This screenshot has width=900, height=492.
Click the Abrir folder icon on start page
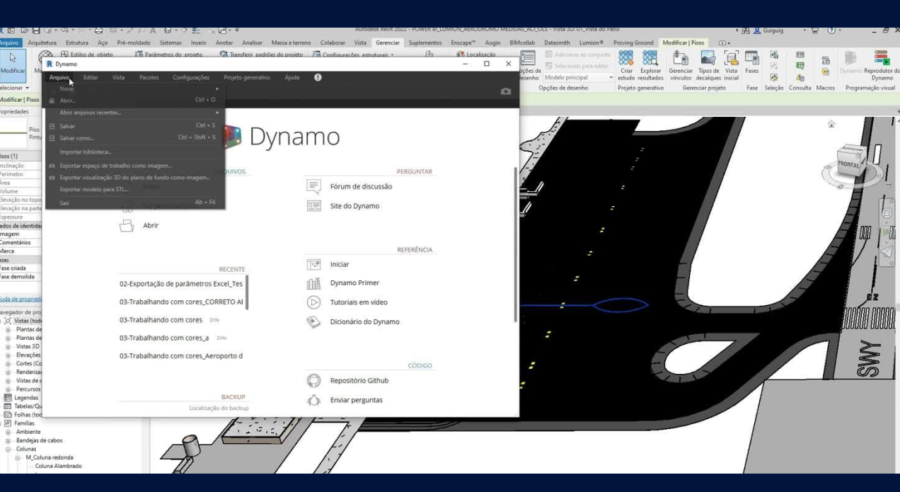(126, 226)
